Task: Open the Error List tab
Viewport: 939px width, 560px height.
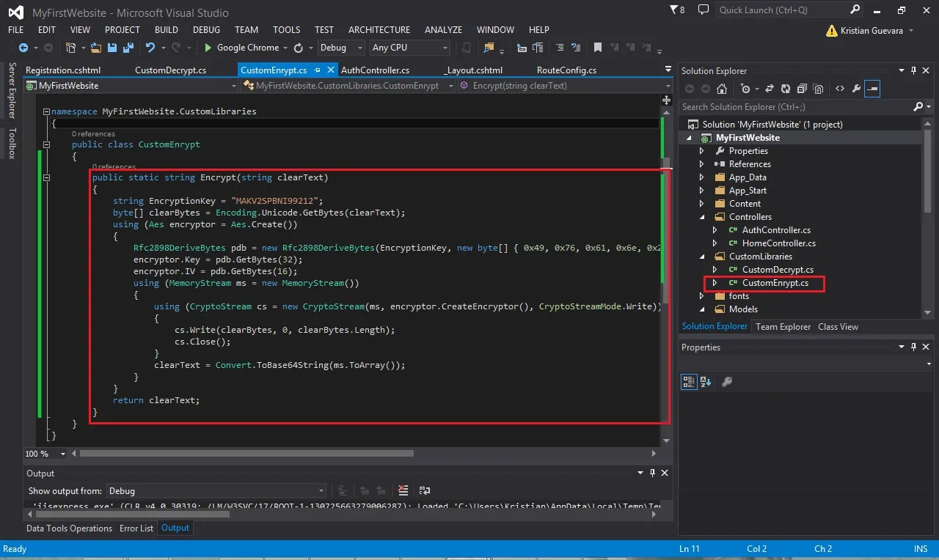Action: coord(136,528)
